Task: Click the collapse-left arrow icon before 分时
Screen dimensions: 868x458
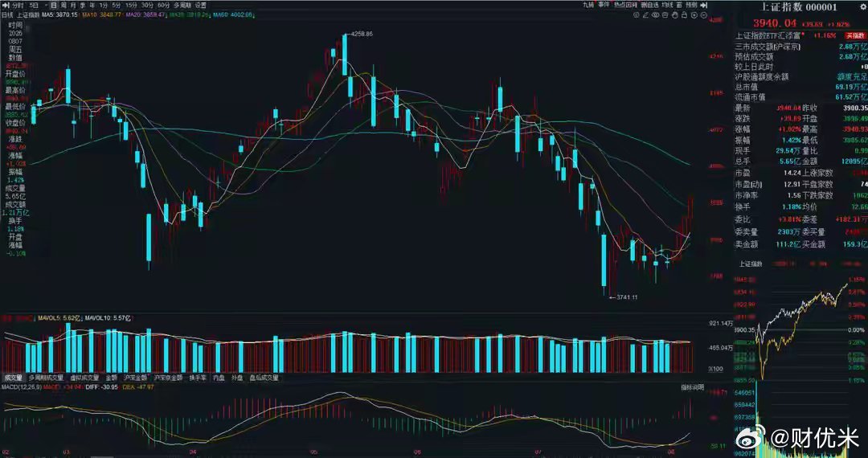Action: coord(6,5)
